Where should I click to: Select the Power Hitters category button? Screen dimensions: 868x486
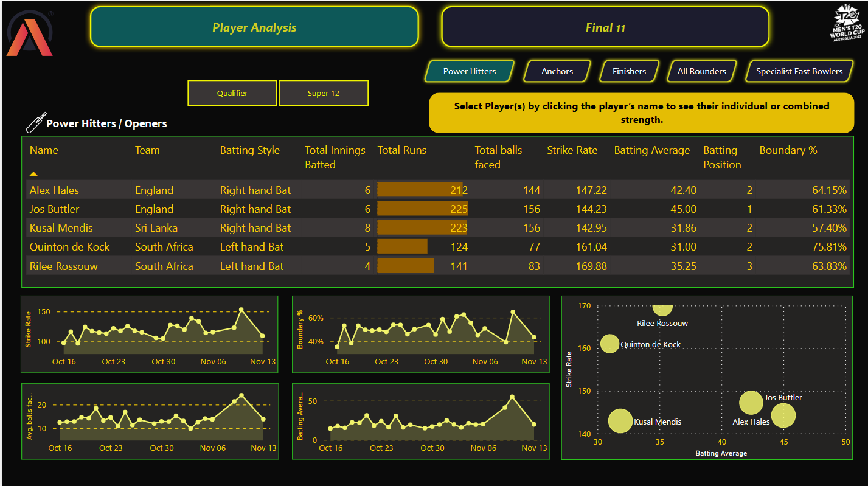pos(469,71)
